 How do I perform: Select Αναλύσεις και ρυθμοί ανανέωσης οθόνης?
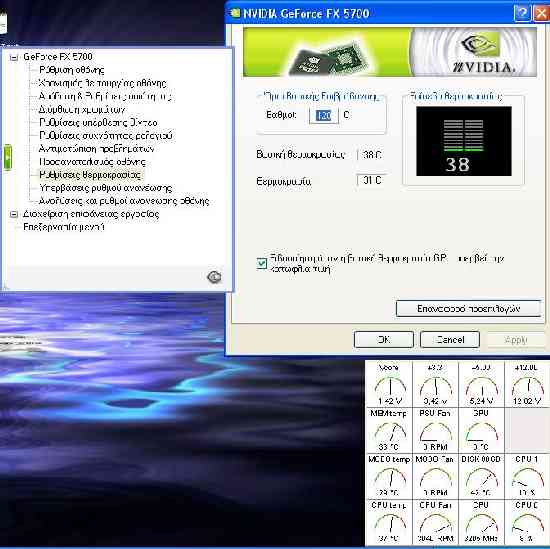[124, 201]
